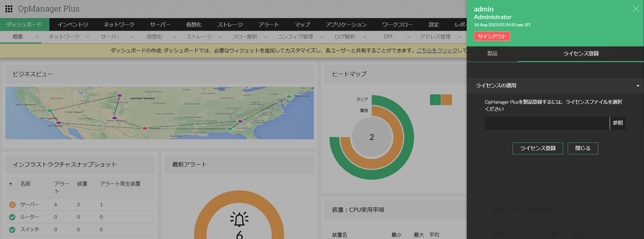Click the switch green check status icon
The image size is (644, 239).
12,230
